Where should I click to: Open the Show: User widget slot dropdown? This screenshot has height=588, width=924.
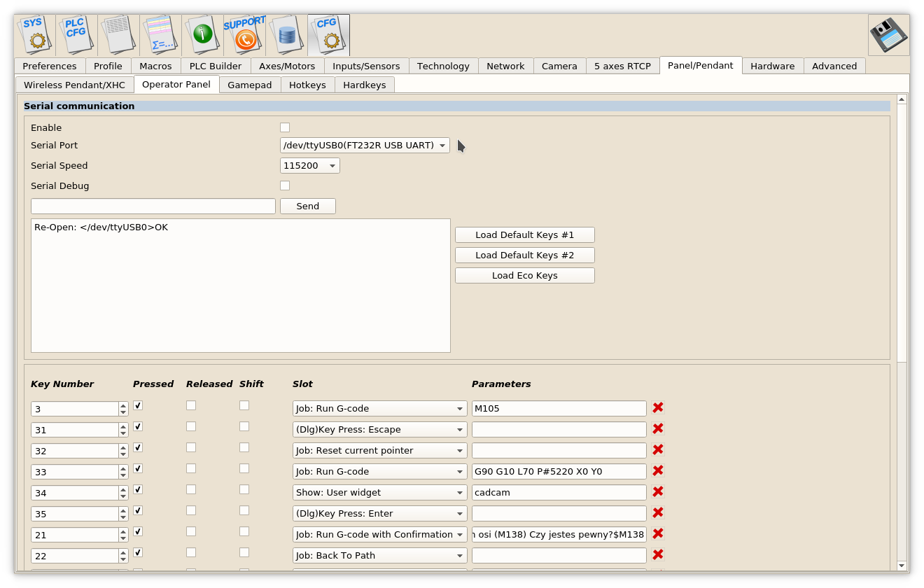379,492
